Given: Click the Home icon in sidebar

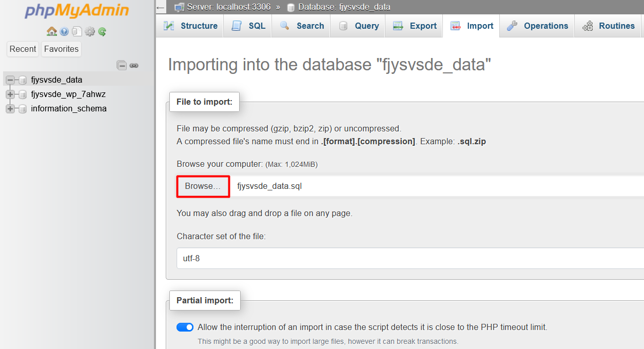Looking at the screenshot, I should click(51, 32).
